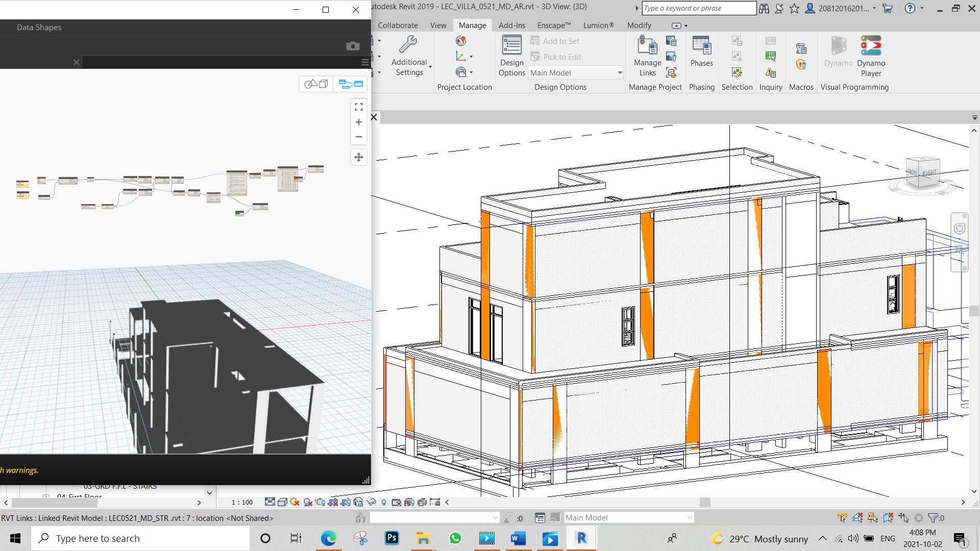Open the Add-Ins ribbon tab

(511, 25)
